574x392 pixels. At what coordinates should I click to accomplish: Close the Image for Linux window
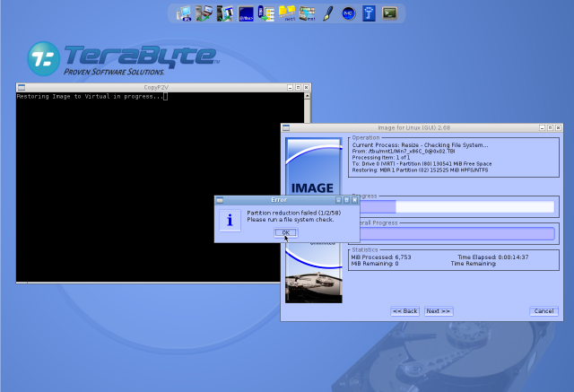(558, 127)
